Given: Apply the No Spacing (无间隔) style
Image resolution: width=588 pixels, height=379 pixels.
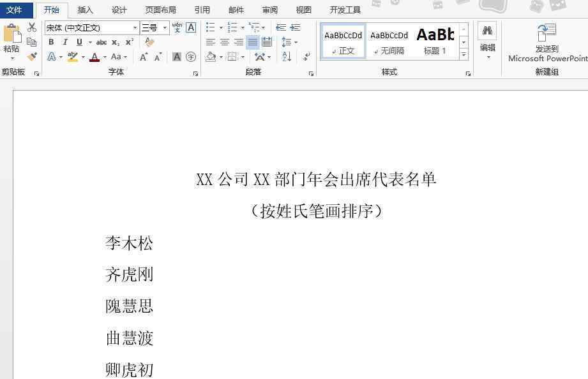Looking at the screenshot, I should [x=389, y=41].
